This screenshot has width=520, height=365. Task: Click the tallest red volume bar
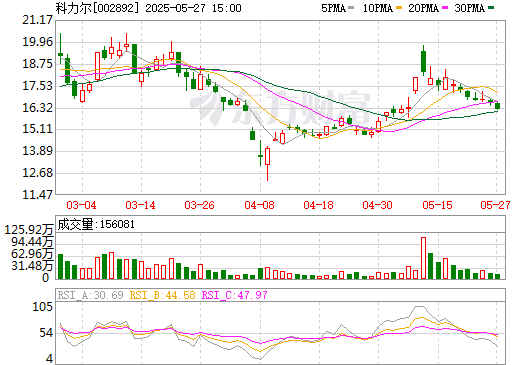coord(423,258)
